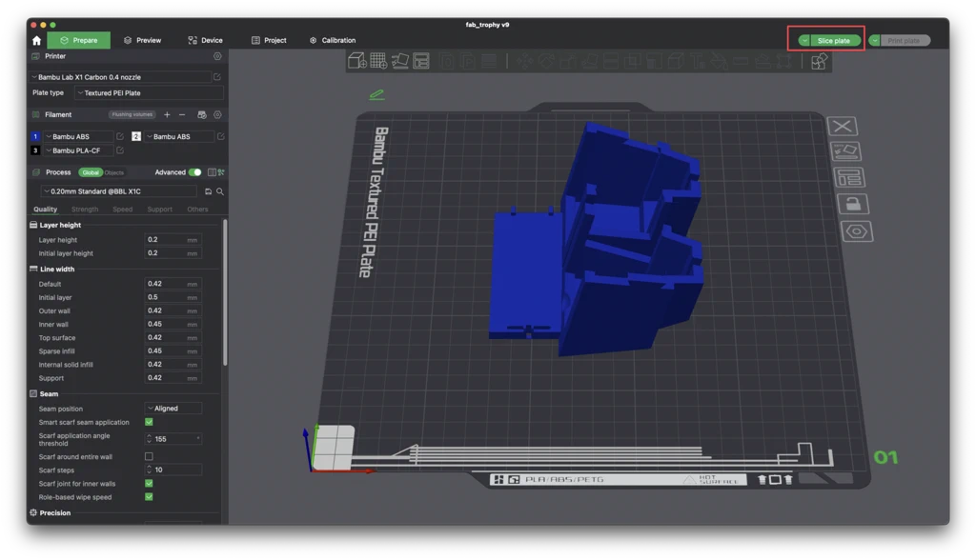
Task: Remove a filament with the minus icon
Action: click(182, 114)
